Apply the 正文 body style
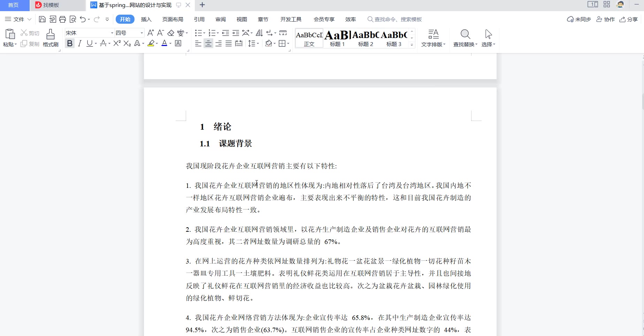This screenshot has height=336, width=644. pos(309,38)
